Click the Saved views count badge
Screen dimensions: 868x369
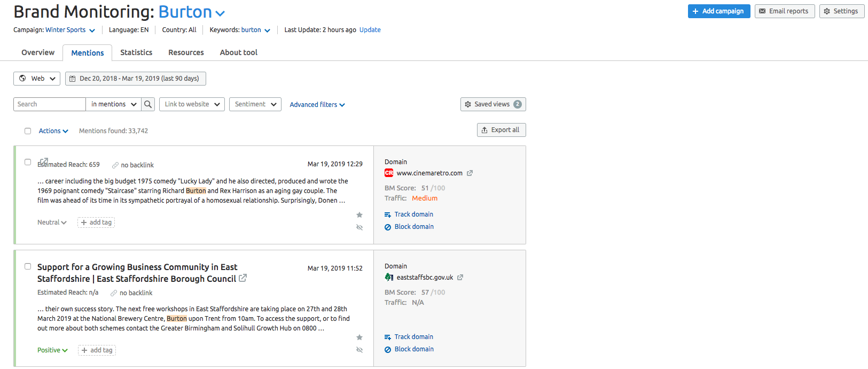point(518,104)
